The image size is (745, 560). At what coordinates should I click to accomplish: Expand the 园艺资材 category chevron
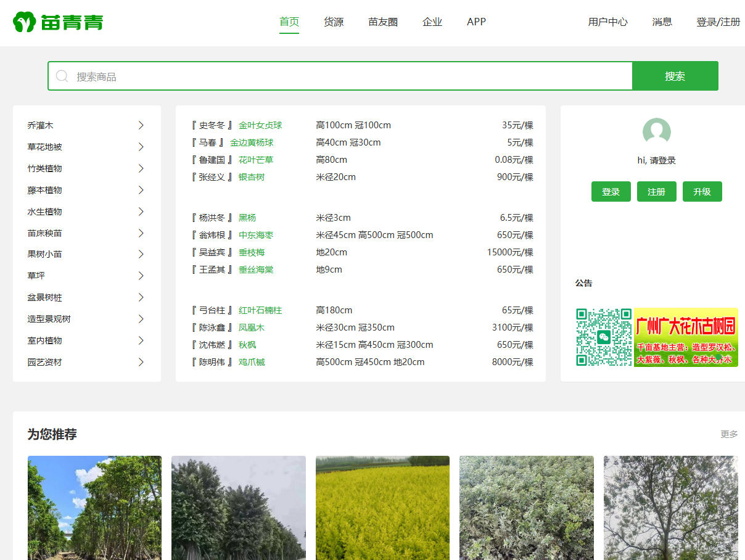tap(141, 362)
